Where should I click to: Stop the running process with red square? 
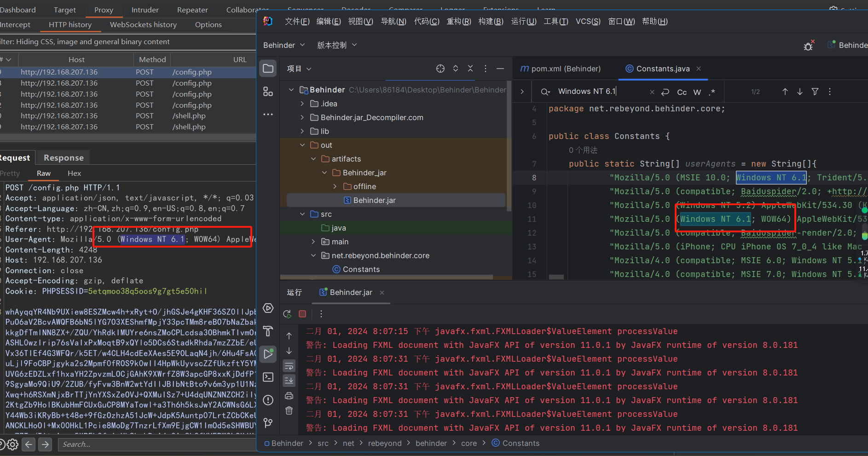coord(302,314)
